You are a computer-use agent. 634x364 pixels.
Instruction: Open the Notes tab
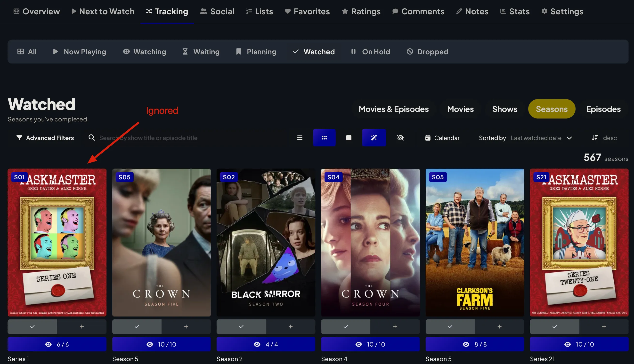[472, 11]
